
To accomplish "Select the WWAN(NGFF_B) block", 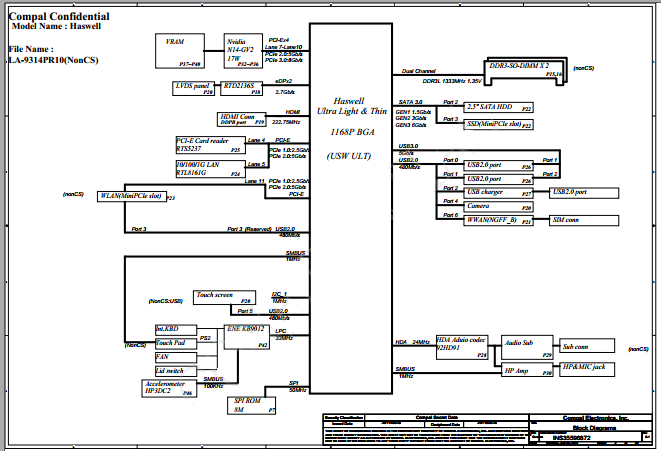I will (x=498, y=220).
